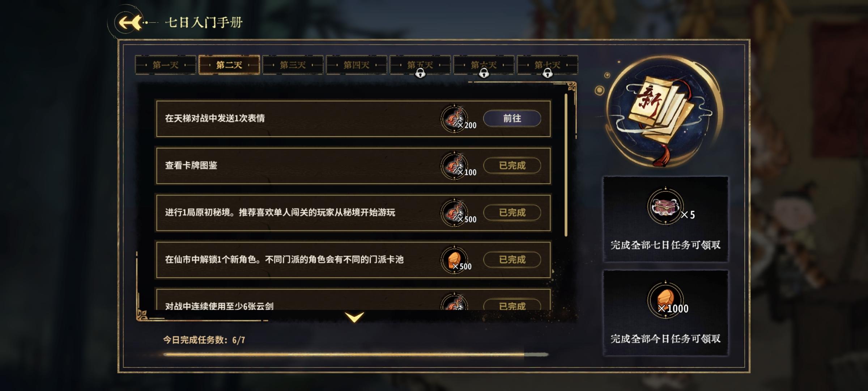Image resolution: width=868 pixels, height=391 pixels.
Task: Click the orange stone 500 reward icon
Action: 454,260
